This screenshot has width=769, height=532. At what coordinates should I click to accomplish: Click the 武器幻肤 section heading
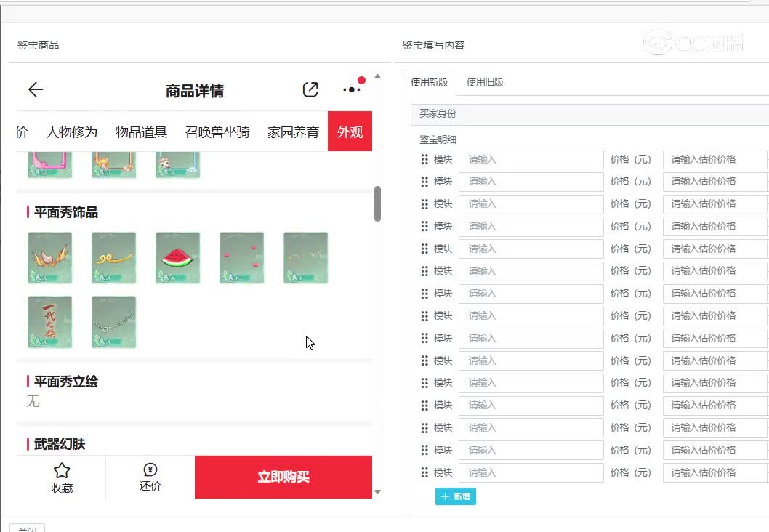[60, 444]
